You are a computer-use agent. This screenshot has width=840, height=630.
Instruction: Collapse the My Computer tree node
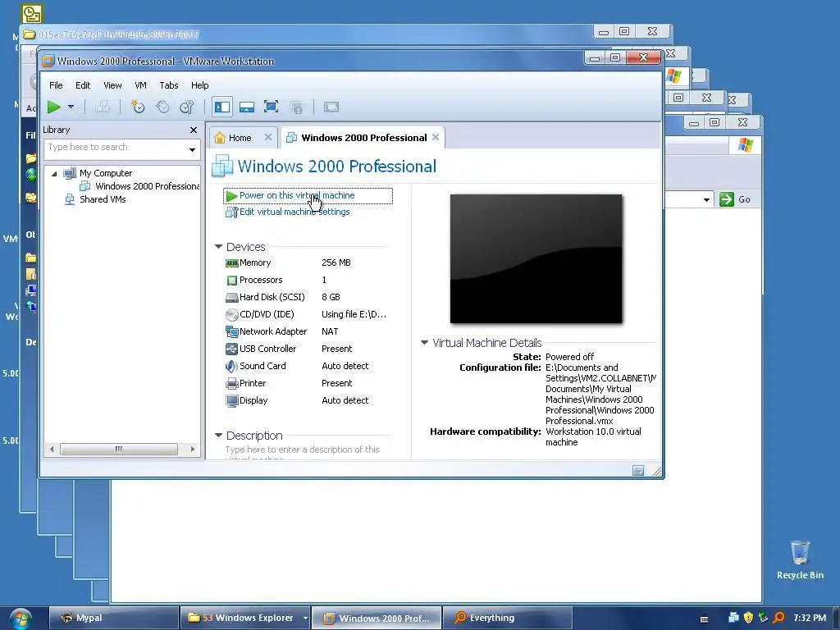(x=54, y=174)
